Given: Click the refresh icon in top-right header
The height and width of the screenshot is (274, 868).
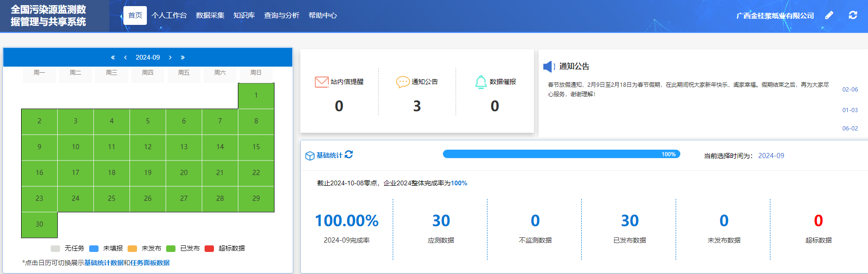Looking at the screenshot, I should [x=853, y=15].
